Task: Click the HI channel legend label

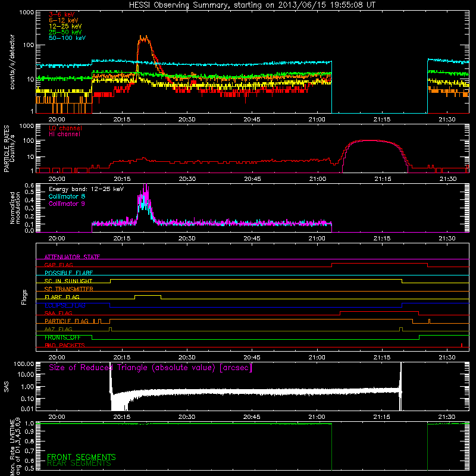Action: [x=64, y=134]
